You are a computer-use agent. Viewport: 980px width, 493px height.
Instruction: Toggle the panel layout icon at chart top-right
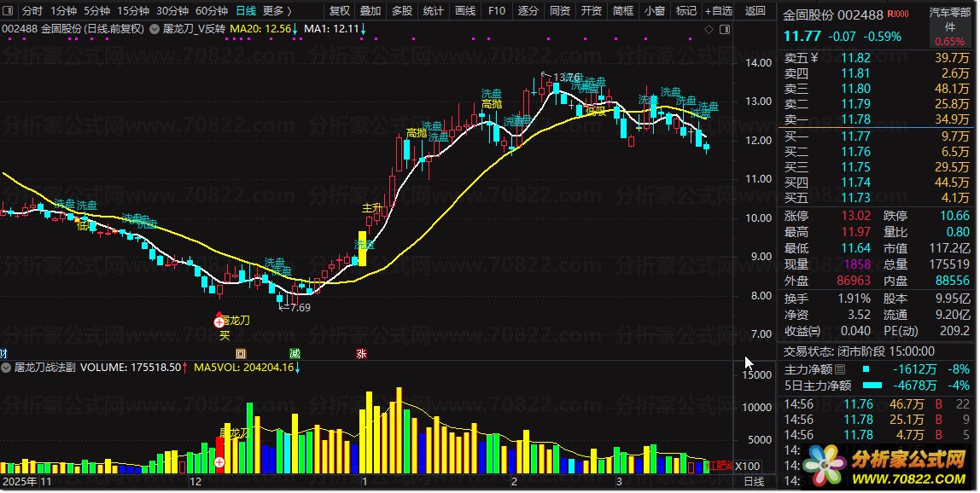[x=725, y=29]
